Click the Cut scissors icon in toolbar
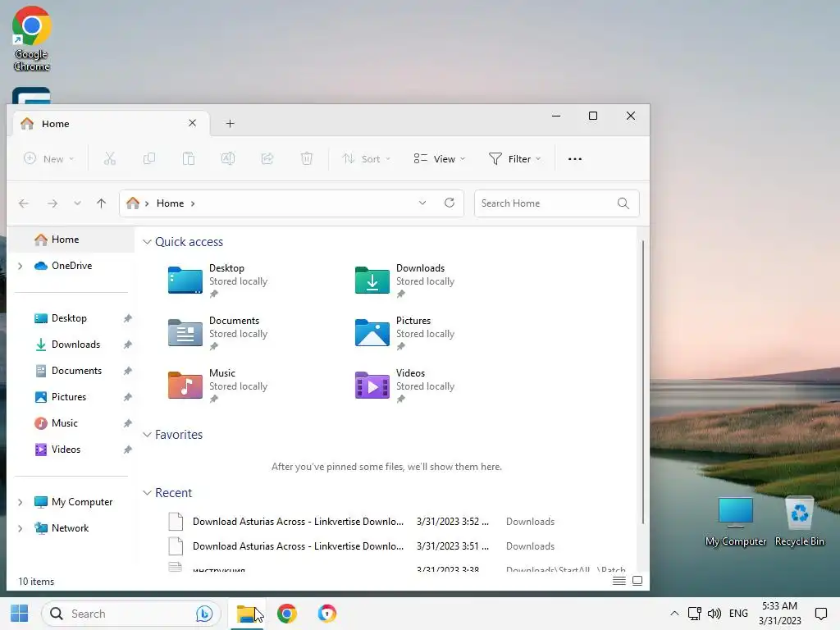 110,158
